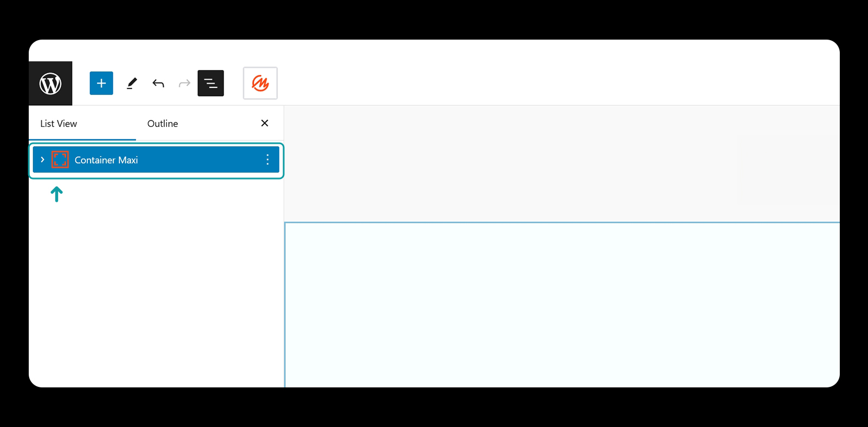
Task: Switch to the List View tab
Action: click(x=59, y=124)
